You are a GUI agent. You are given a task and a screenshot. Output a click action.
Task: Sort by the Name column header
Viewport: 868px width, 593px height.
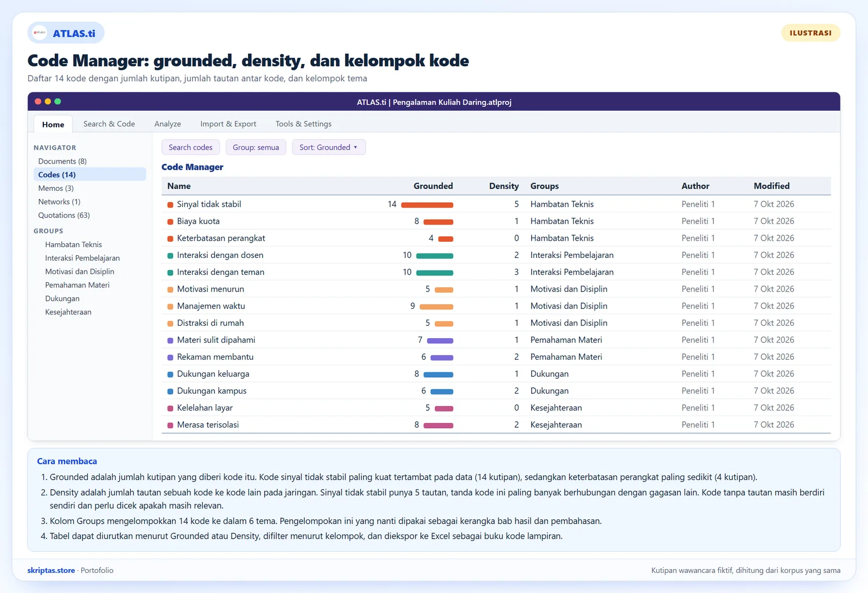179,186
